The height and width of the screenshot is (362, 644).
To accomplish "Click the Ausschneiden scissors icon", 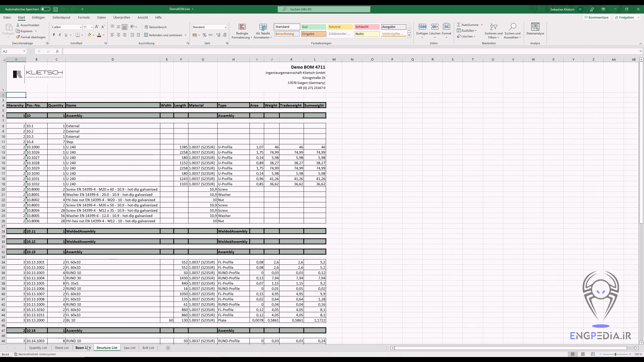I will pyautogui.click(x=18, y=25).
